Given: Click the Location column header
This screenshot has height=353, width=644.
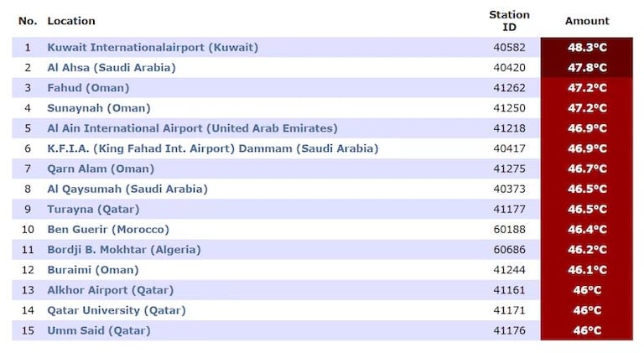Looking at the screenshot, I should click(71, 21).
